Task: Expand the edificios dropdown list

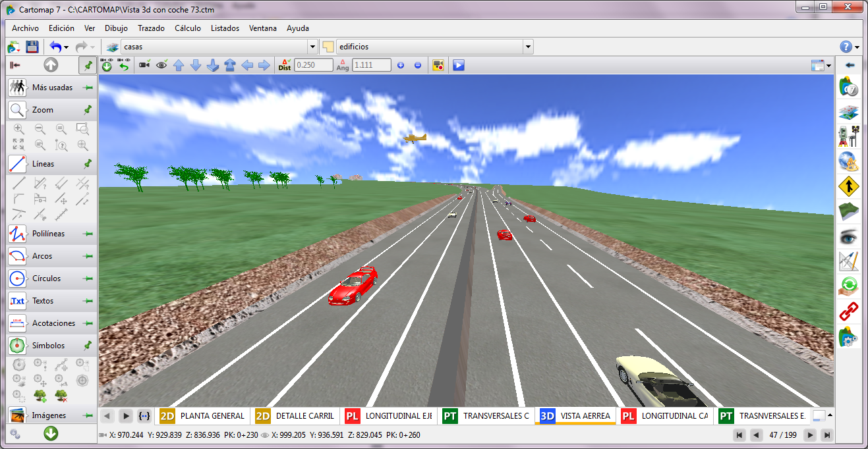Action: click(x=527, y=47)
